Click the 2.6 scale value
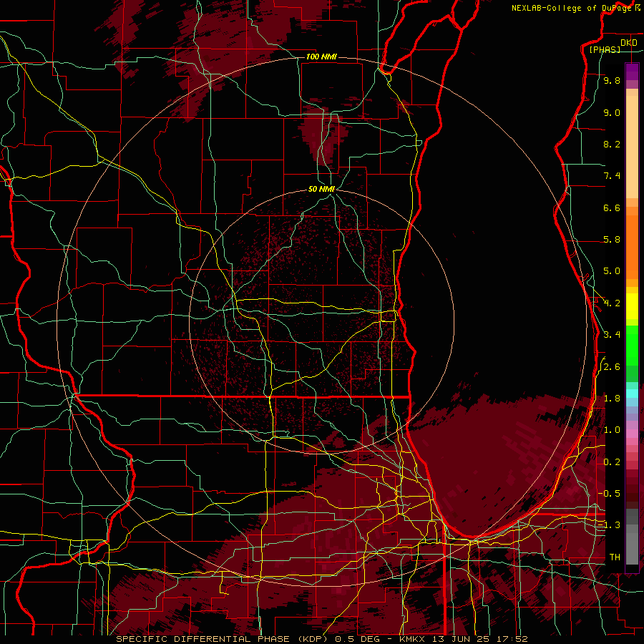 point(612,367)
